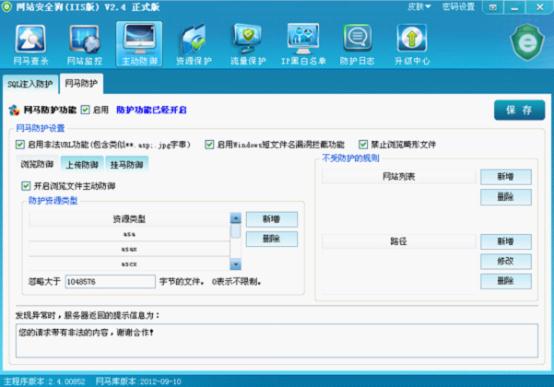The width and height of the screenshot is (554, 387).
Task: Open the 升级中心 upgrade icon
Action: point(412,44)
